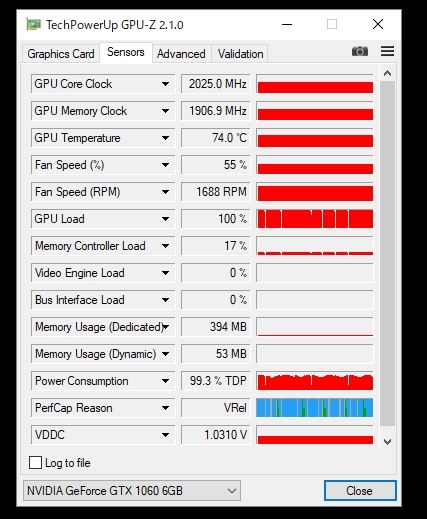Click the 53 MB value

[216, 354]
